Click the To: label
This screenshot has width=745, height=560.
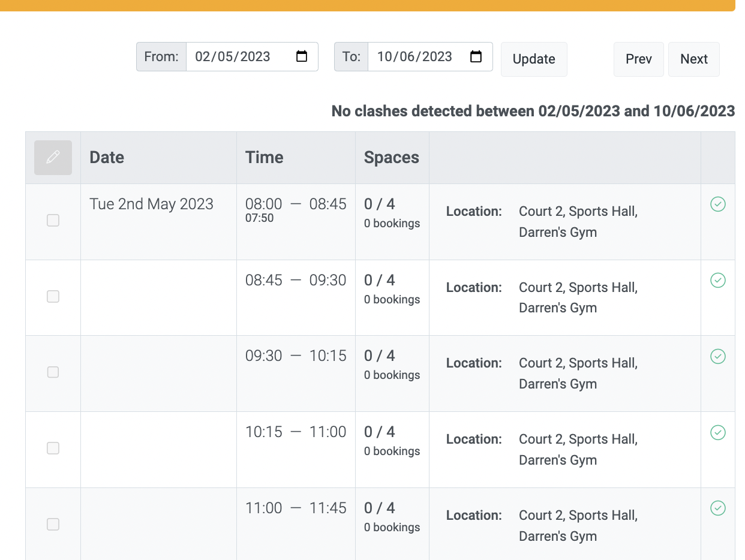(x=351, y=56)
